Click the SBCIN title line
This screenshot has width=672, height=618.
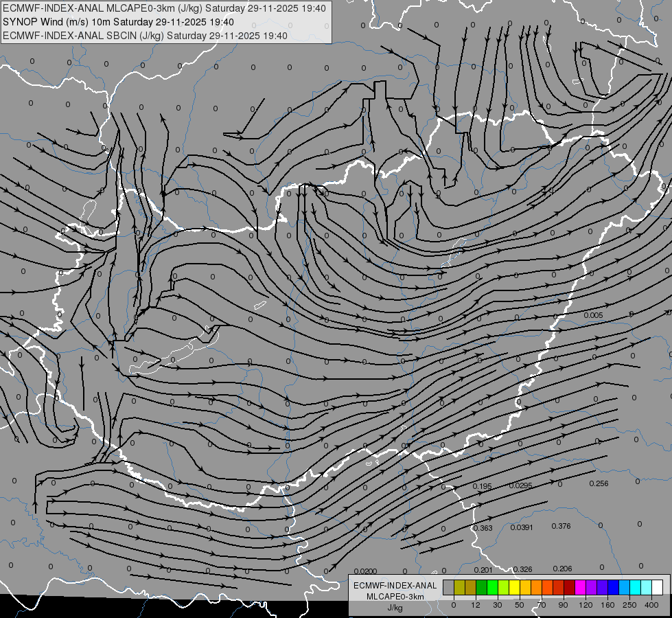[145, 36]
